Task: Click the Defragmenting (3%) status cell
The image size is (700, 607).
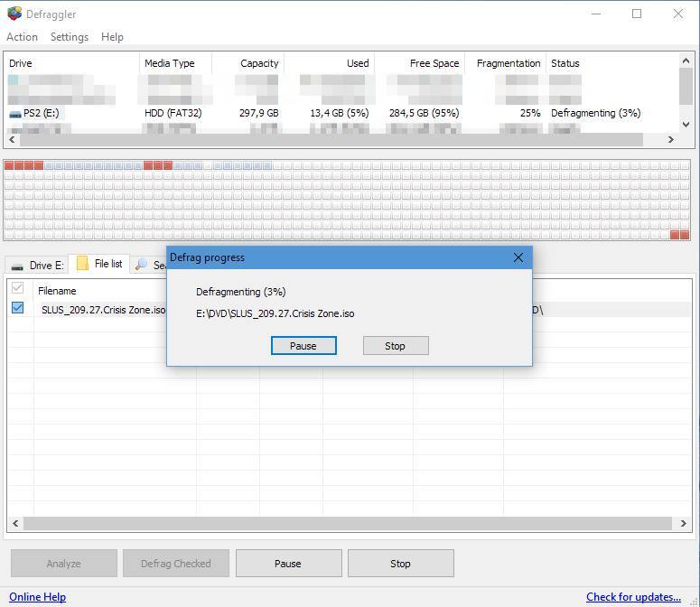Action: (595, 114)
